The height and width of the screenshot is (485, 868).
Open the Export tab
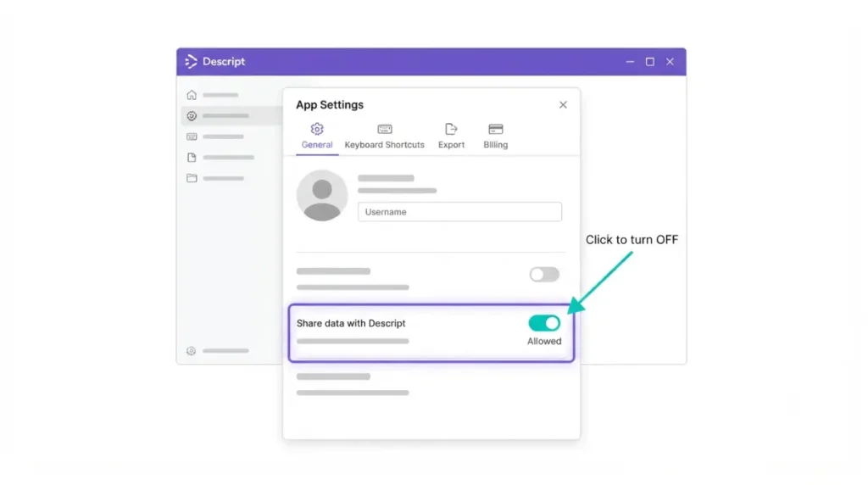coord(451,137)
